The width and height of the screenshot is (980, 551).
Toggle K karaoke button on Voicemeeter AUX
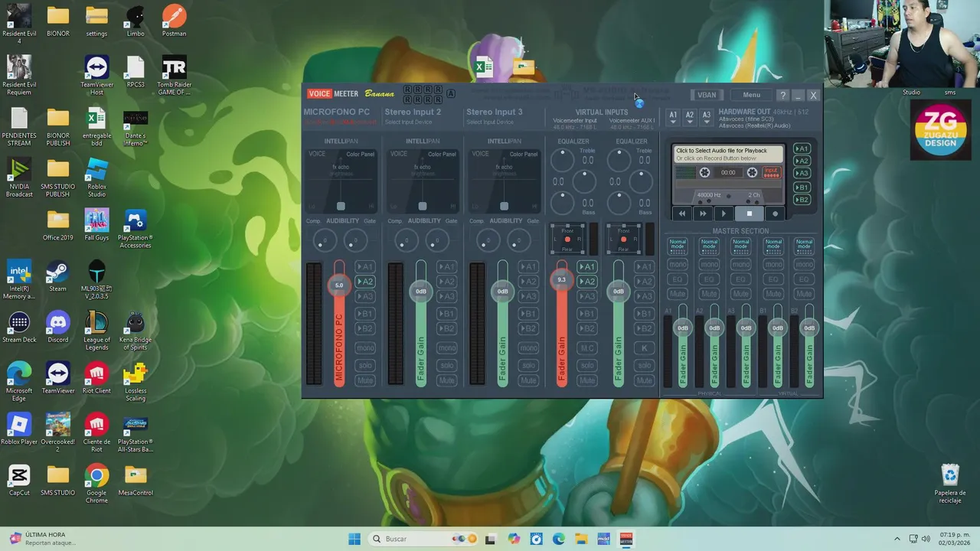coord(645,348)
